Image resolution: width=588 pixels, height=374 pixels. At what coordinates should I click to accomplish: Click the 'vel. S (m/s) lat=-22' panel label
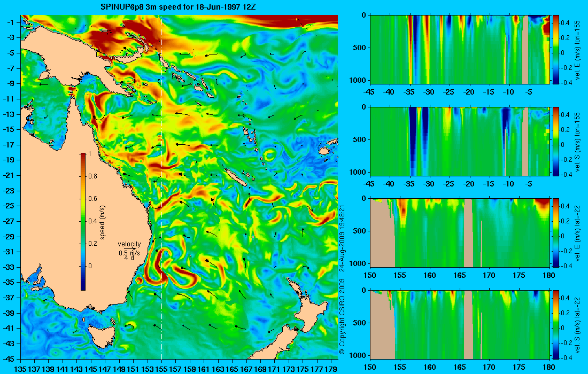click(577, 324)
